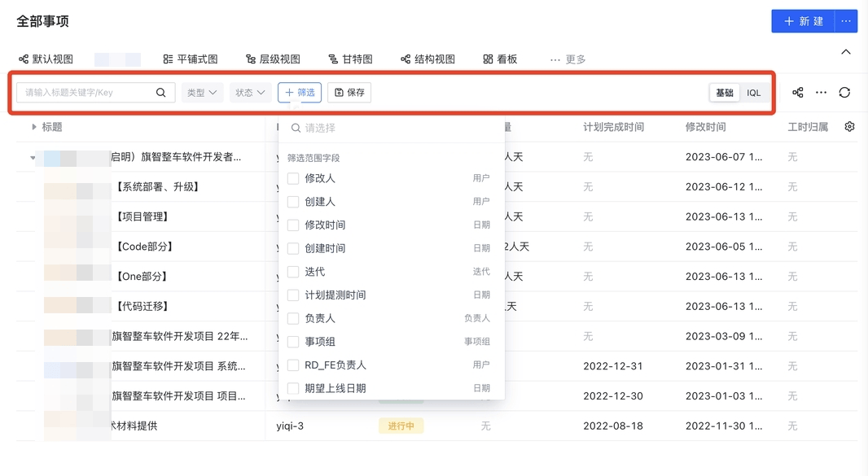The height and width of the screenshot is (476, 868).
Task: Switch to 甘特图 view tab
Action: (350, 59)
